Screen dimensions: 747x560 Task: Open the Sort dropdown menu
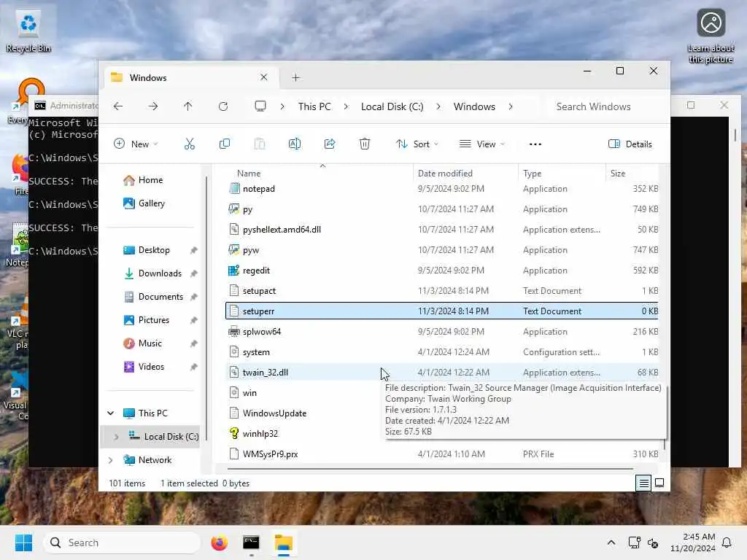[x=417, y=144]
